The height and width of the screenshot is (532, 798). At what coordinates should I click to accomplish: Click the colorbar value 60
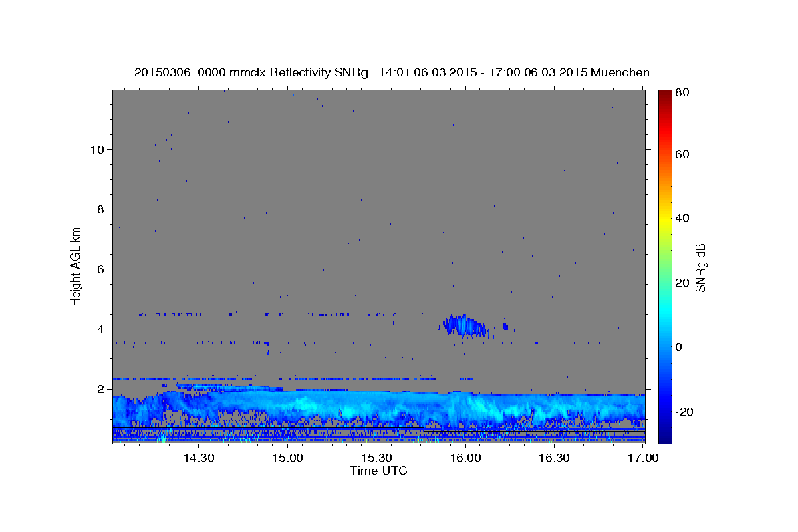pyautogui.click(x=682, y=154)
